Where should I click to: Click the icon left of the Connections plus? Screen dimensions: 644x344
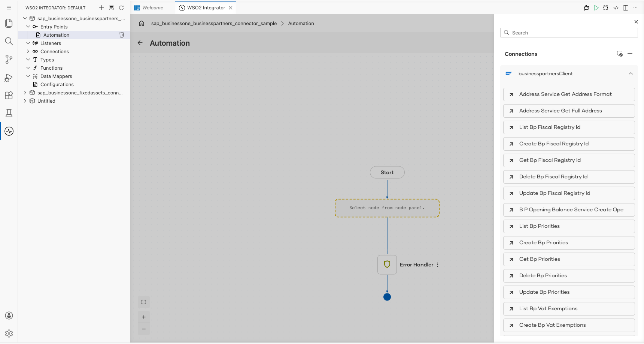pos(620,54)
